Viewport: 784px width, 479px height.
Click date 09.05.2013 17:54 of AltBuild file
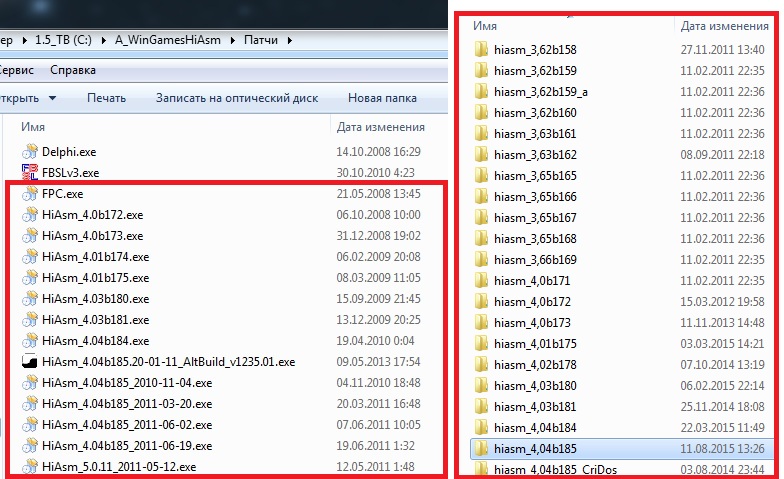378,362
